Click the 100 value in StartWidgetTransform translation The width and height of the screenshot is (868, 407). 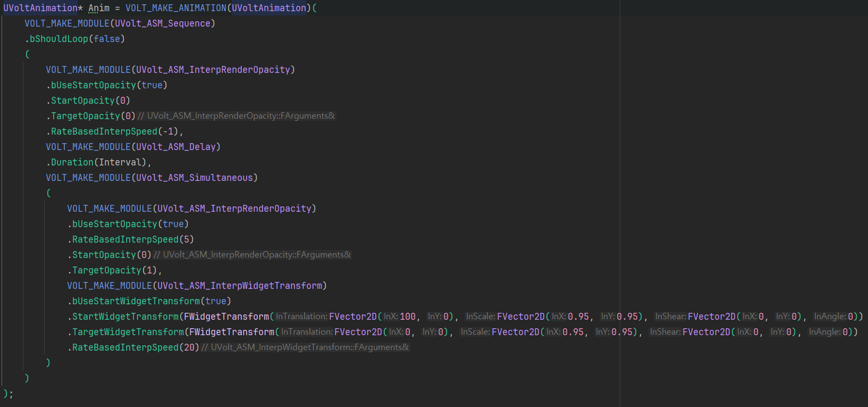pyautogui.click(x=408, y=317)
